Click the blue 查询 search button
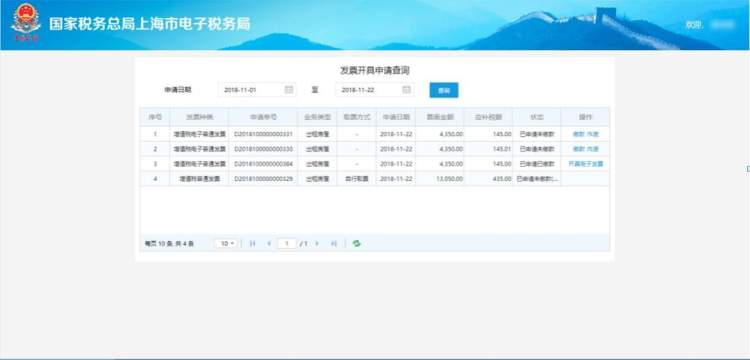Screen dimensions: 750x360 pos(444,90)
